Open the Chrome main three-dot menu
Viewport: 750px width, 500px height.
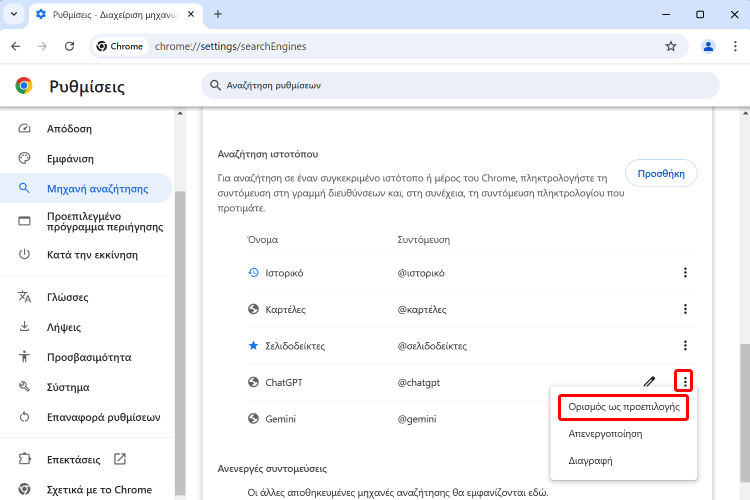[735, 46]
